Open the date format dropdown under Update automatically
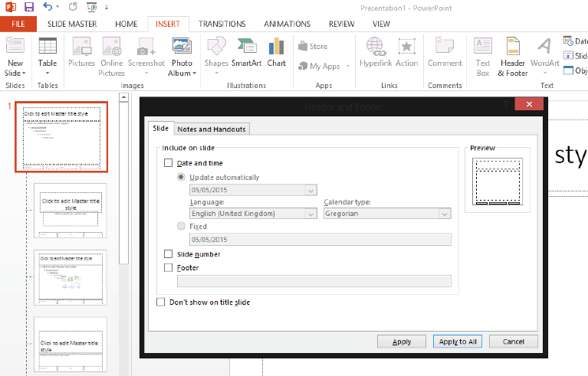Screen dimensions: 588x376 [x=310, y=191]
